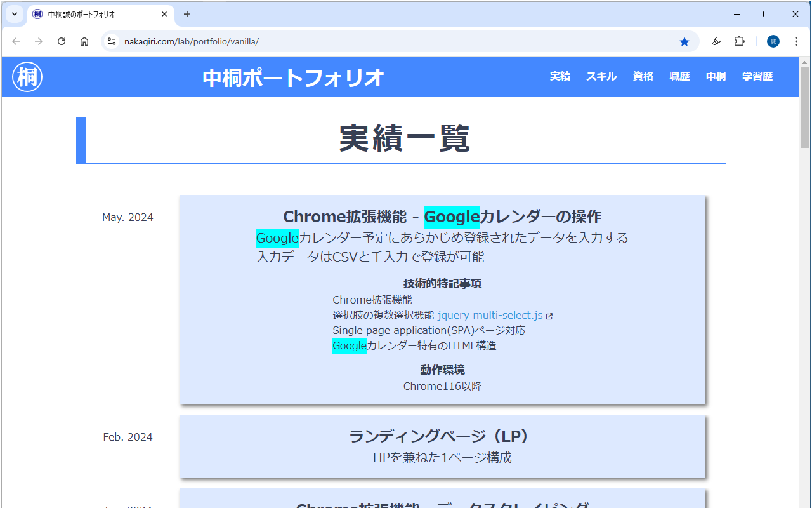Close the 中桐誠のポートフォリオ tab
The width and height of the screenshot is (812, 508).
(x=164, y=14)
